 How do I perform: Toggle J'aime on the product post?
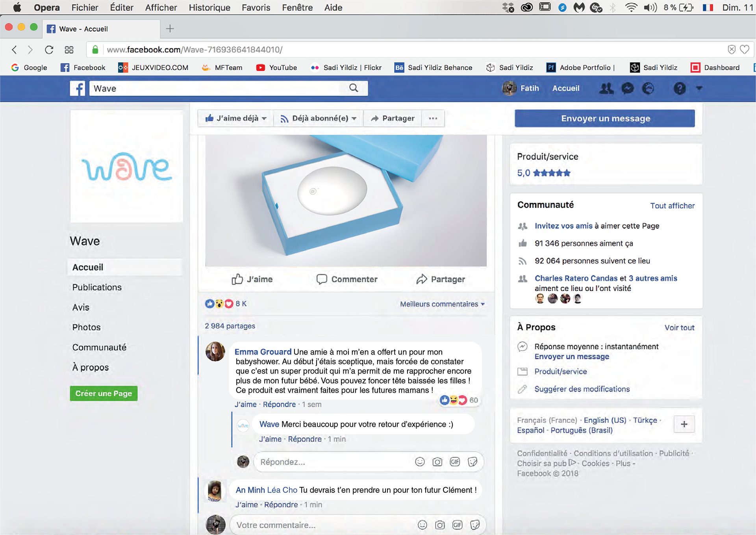[x=252, y=279]
